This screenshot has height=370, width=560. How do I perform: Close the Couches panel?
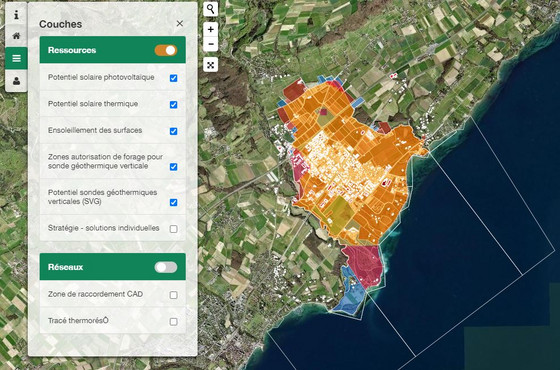(180, 24)
